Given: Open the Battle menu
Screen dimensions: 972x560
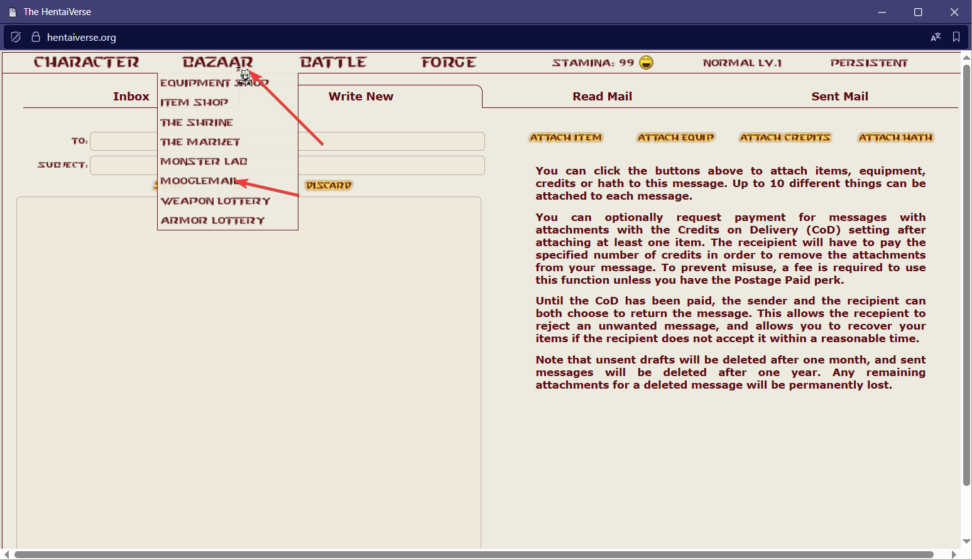Looking at the screenshot, I should click(333, 62).
